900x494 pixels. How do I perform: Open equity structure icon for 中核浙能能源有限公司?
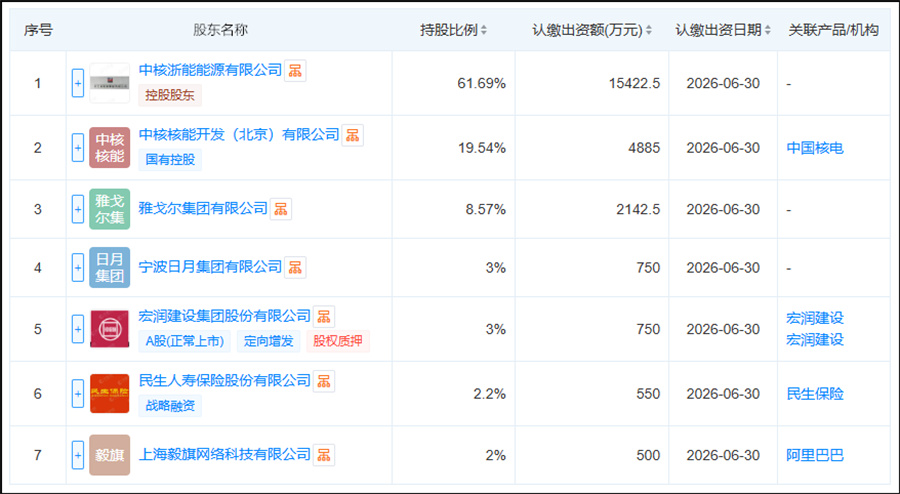click(295, 71)
